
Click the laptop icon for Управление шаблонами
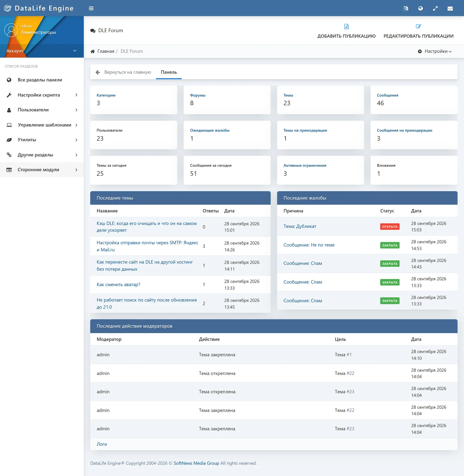(9, 125)
